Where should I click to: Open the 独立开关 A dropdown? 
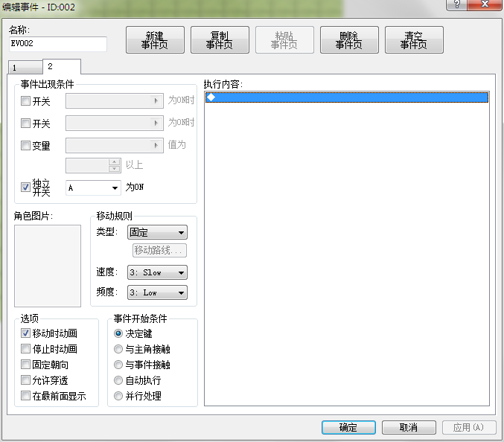click(93, 188)
